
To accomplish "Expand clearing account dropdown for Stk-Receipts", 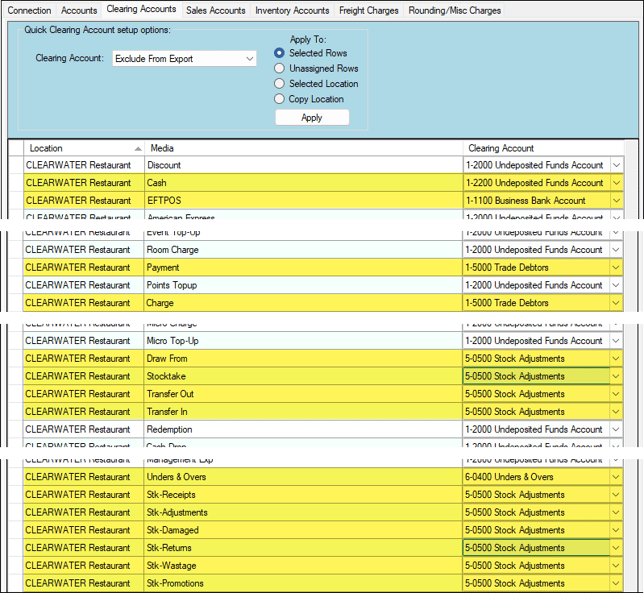I will (x=616, y=494).
